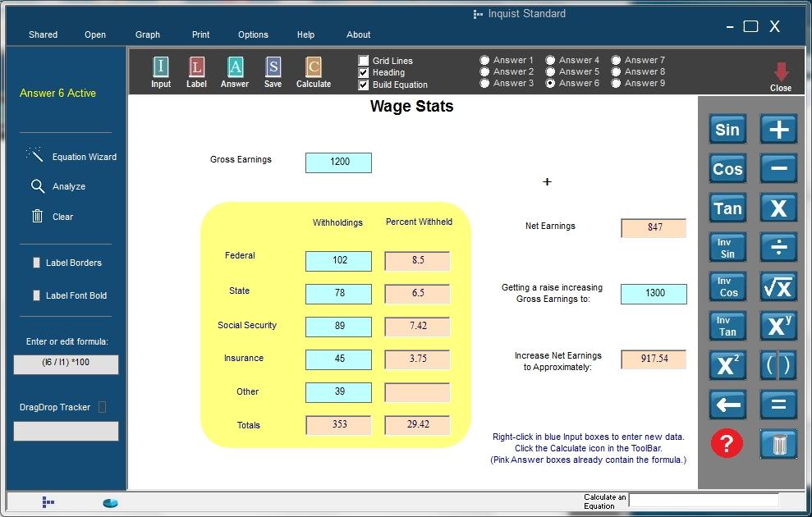Screen dimensions: 812x517
Task: Click the Social Security withholdings box 89
Action: (339, 327)
